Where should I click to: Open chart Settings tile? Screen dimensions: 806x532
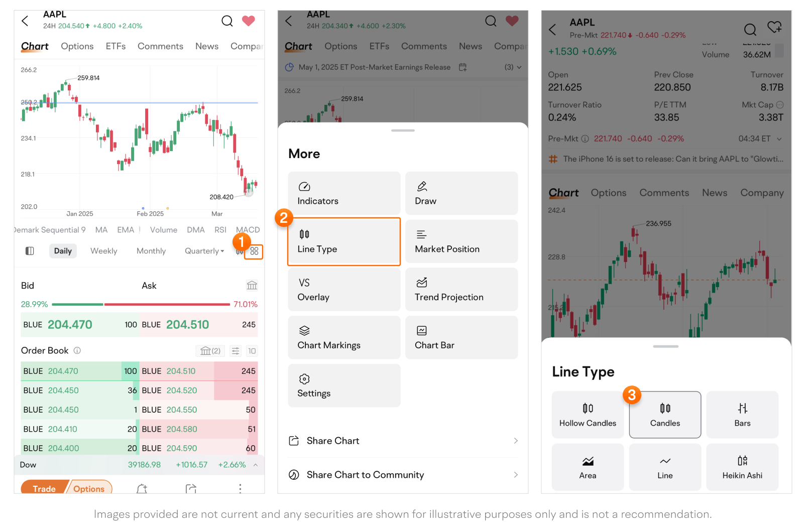coord(344,386)
